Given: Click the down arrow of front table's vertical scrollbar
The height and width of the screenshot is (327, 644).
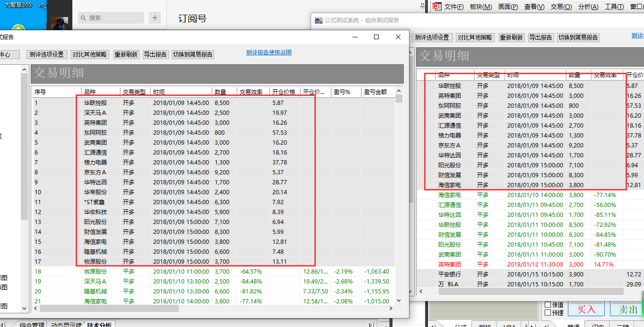Looking at the screenshot, I should click(399, 300).
